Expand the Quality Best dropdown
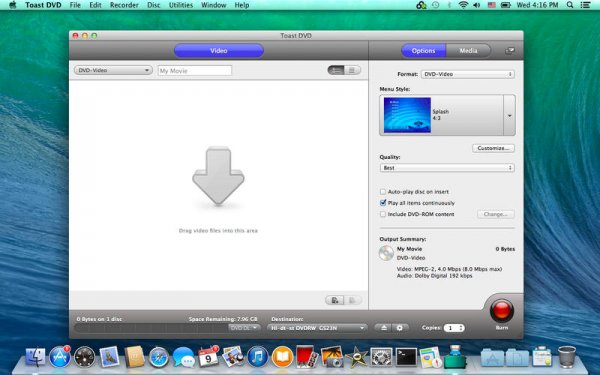 tap(447, 168)
